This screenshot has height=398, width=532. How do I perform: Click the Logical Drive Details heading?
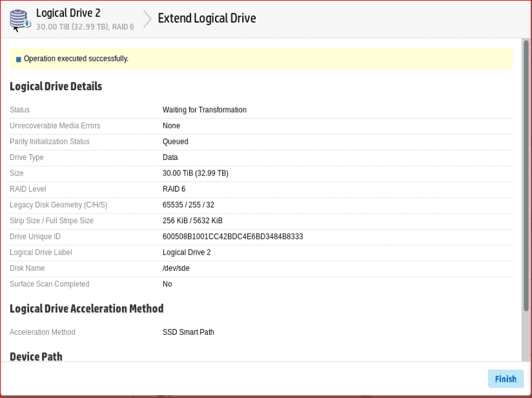56,86
